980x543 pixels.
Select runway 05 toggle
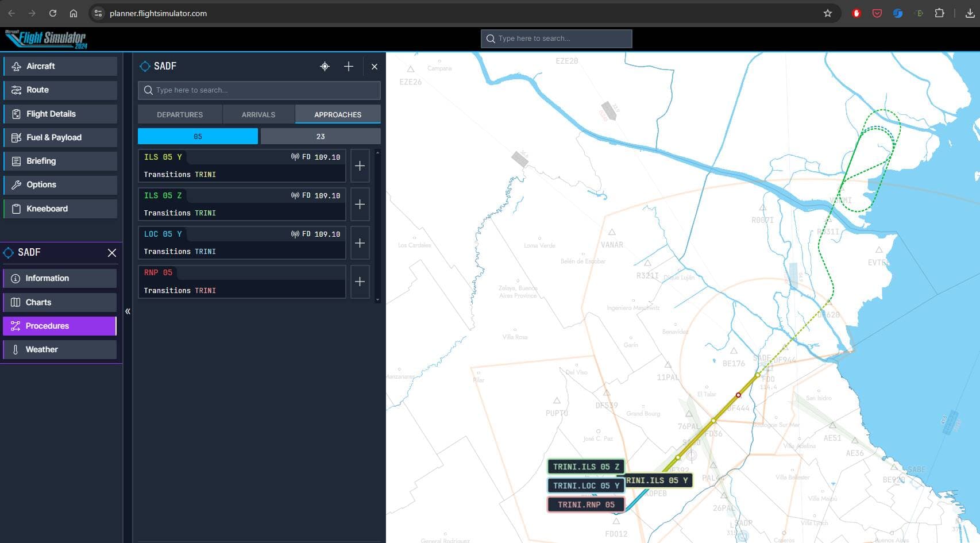click(198, 136)
